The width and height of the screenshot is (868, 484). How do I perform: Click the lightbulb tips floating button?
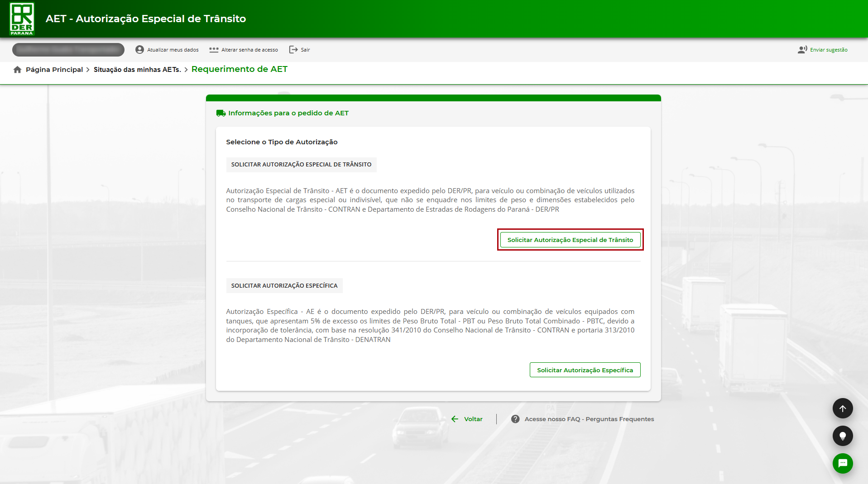pyautogui.click(x=843, y=436)
